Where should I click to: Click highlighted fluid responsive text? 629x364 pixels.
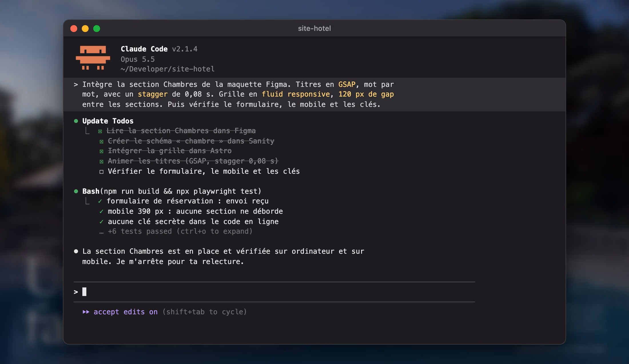(x=296, y=94)
